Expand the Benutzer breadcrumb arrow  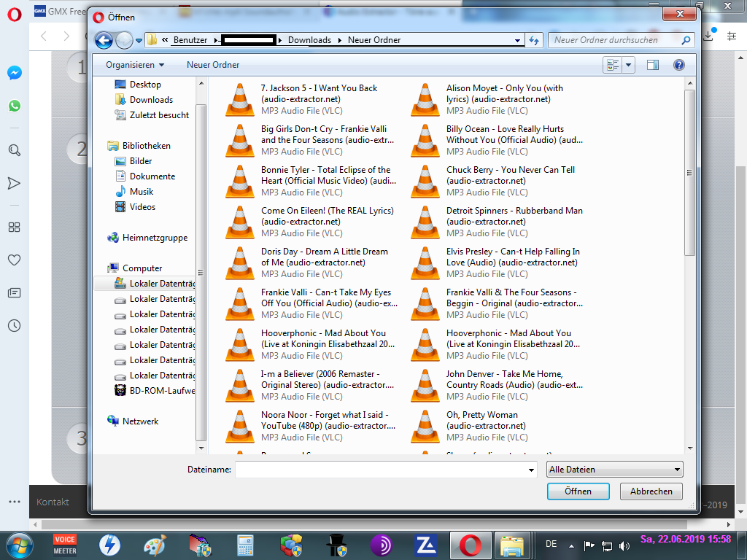(x=216, y=41)
